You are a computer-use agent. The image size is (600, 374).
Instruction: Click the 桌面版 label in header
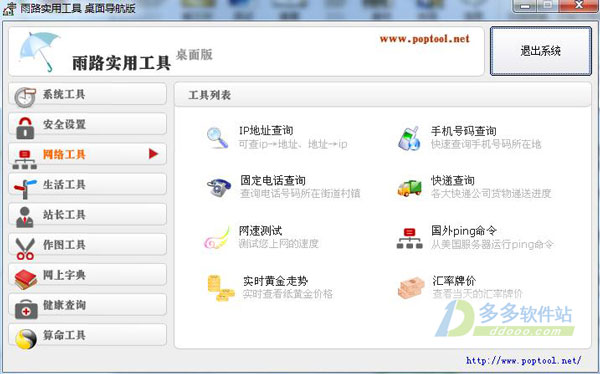[194, 55]
